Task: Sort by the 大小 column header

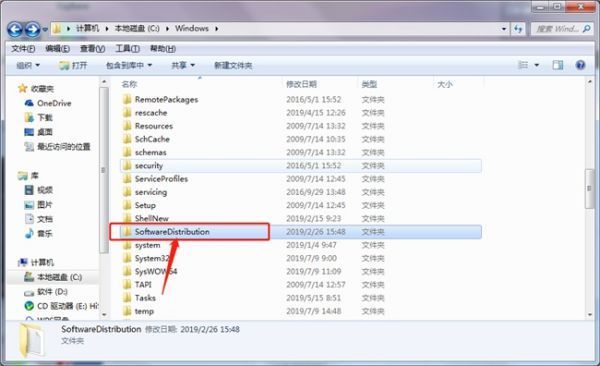Action: 445,84
